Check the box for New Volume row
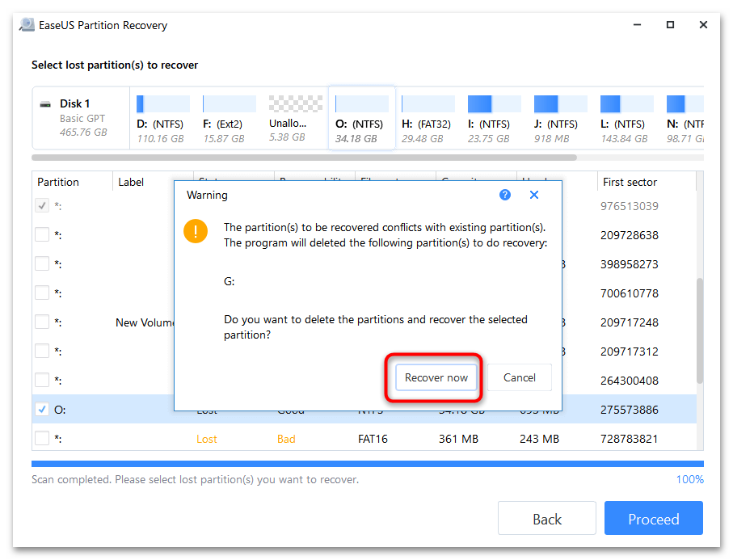The image size is (733, 560). (42, 322)
